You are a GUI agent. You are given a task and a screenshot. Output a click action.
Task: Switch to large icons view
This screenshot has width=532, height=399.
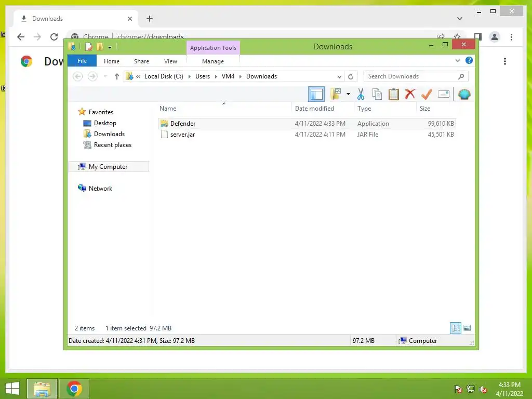(x=467, y=328)
